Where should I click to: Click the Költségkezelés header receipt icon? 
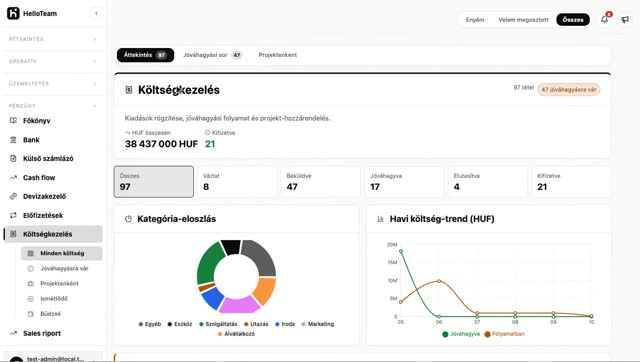coord(129,90)
